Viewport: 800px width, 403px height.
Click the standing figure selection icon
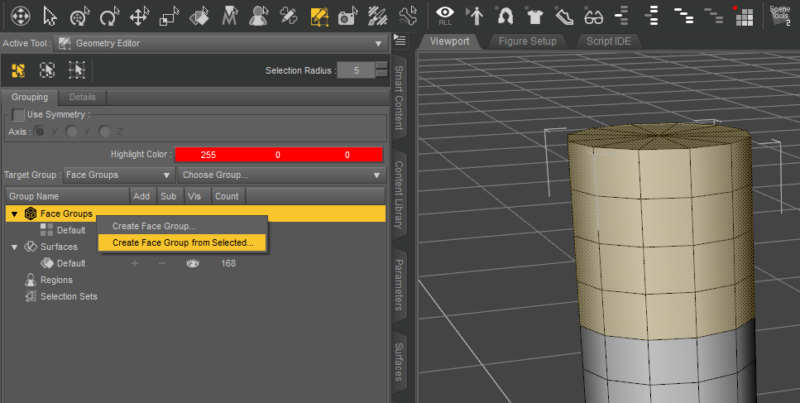click(475, 16)
